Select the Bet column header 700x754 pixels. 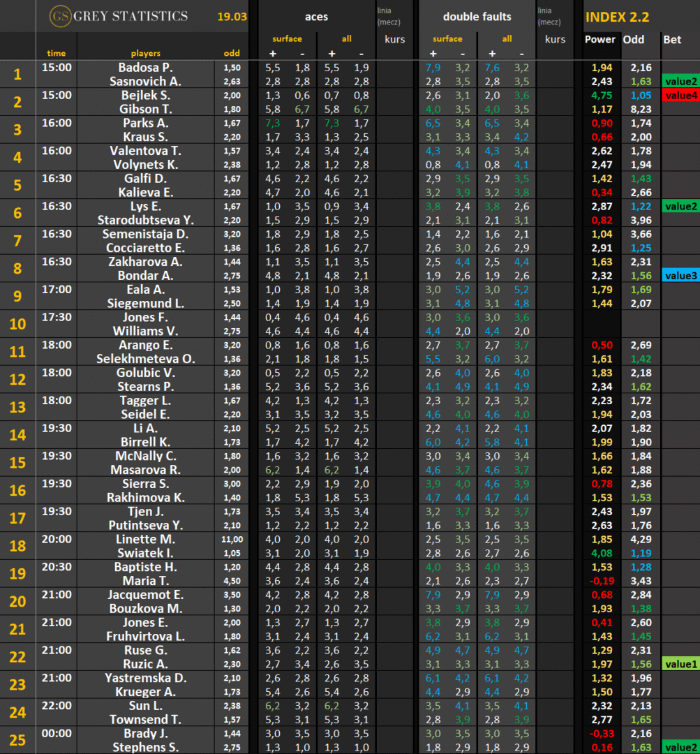[x=672, y=40]
